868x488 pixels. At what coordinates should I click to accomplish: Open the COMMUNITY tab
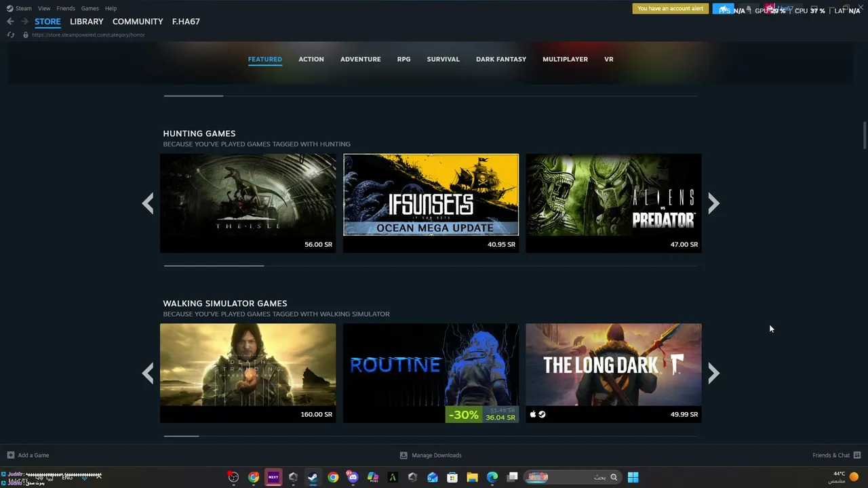click(x=138, y=22)
